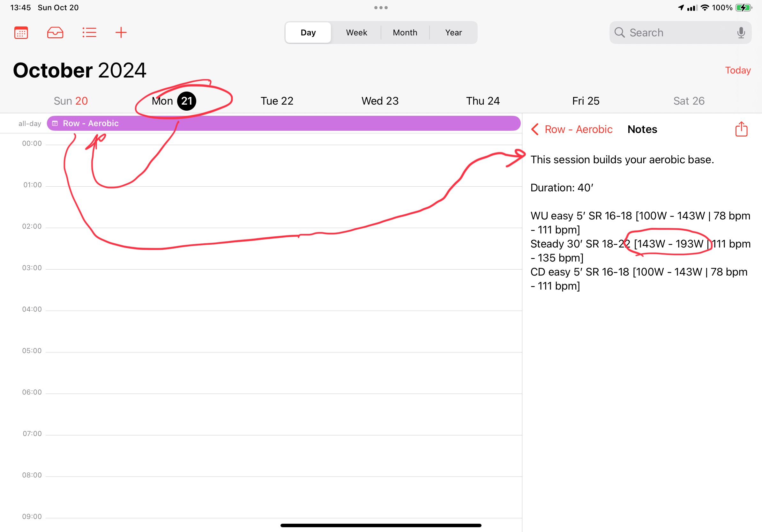Screen dimensions: 762x532
Task: Tap the October 2024 heading
Action: click(x=79, y=70)
